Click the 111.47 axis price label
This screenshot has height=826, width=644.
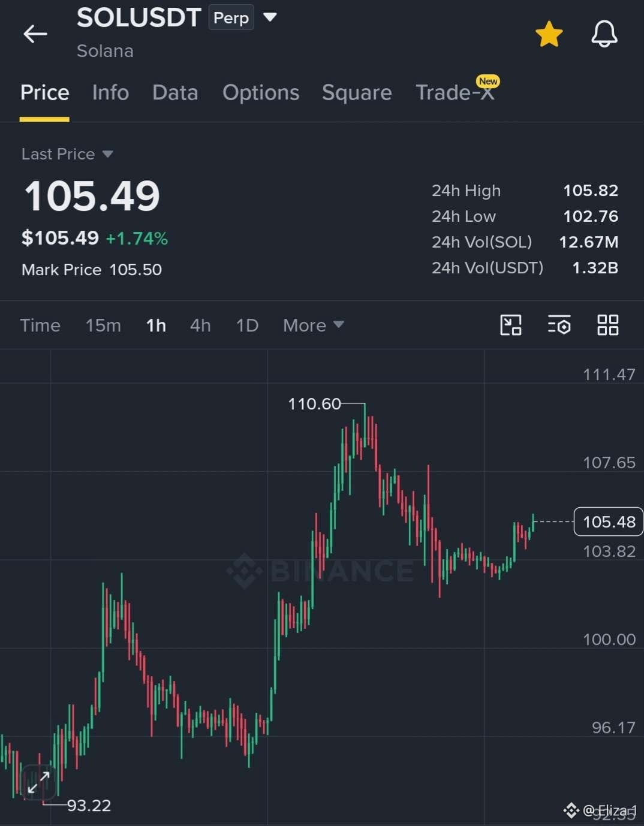tap(609, 375)
